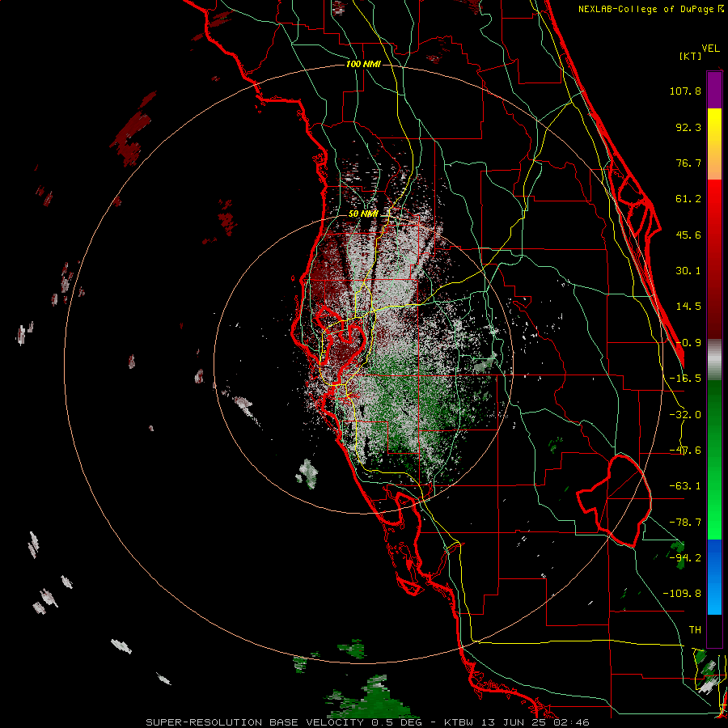Select the 61.2 scale value
Screen dimensions: 728x728
click(x=688, y=199)
